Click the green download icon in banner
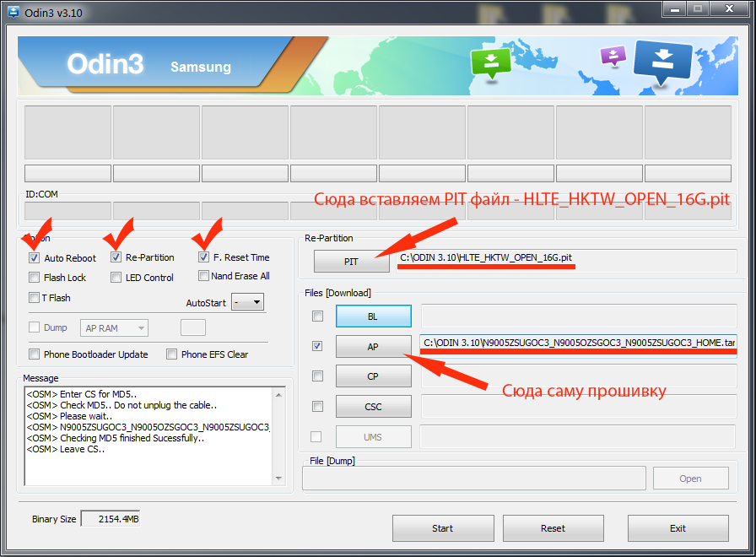 (492, 62)
